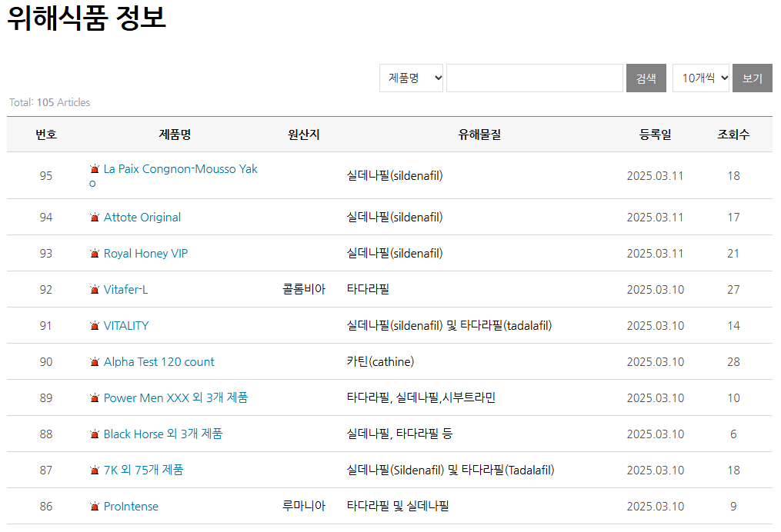Open Alpha Test 120 count link

pos(159,362)
